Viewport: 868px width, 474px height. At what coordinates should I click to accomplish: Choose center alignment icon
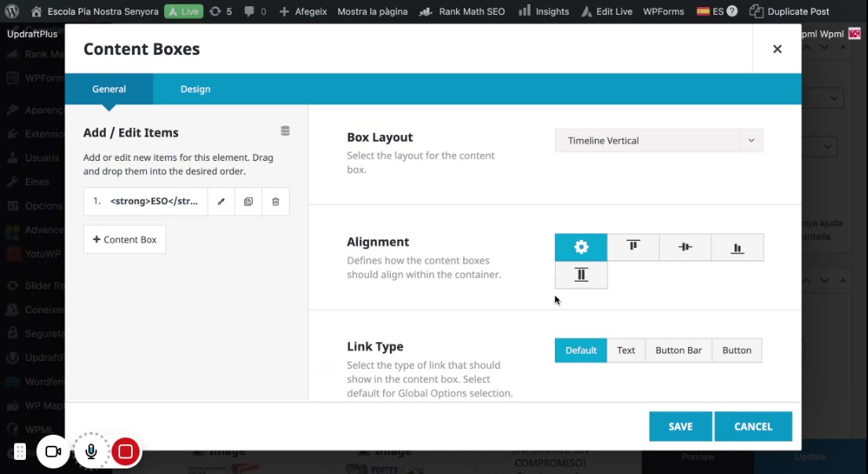(x=685, y=247)
